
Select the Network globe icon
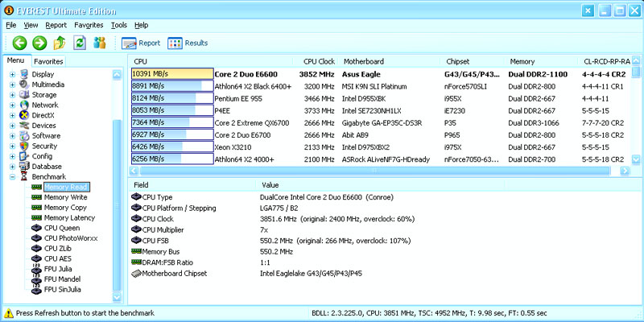24,105
